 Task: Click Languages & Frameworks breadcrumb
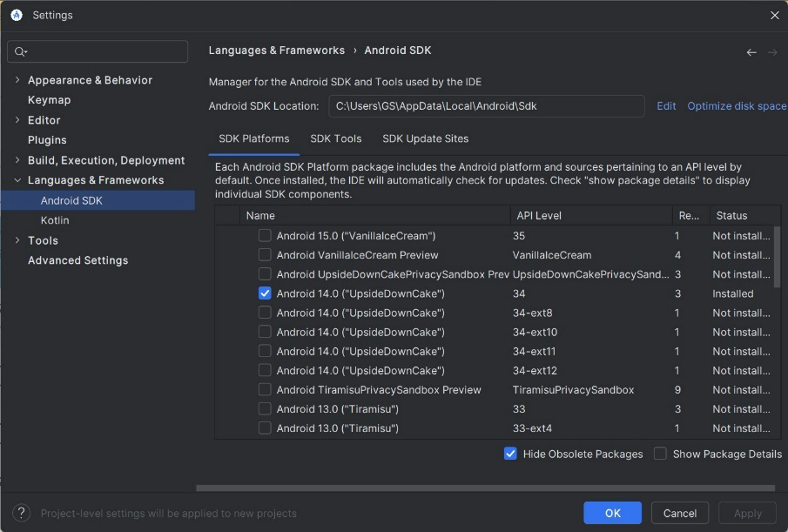click(276, 51)
